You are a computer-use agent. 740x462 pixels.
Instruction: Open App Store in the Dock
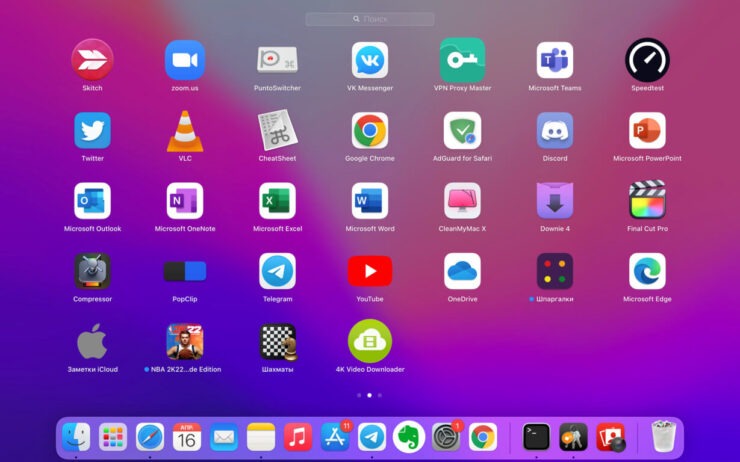(x=335, y=437)
